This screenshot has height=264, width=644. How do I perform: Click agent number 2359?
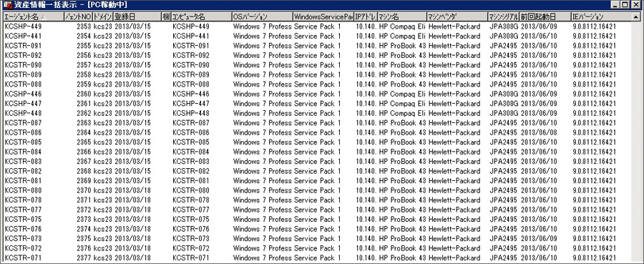84,84
